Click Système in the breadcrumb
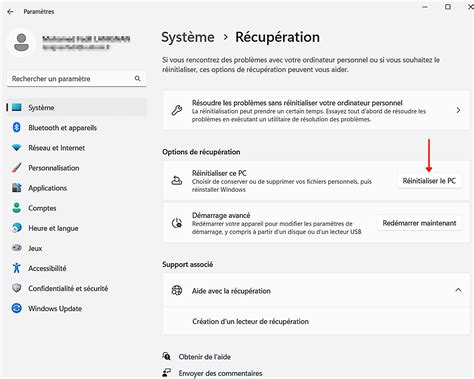Image resolution: width=474 pixels, height=379 pixels. tap(188, 37)
